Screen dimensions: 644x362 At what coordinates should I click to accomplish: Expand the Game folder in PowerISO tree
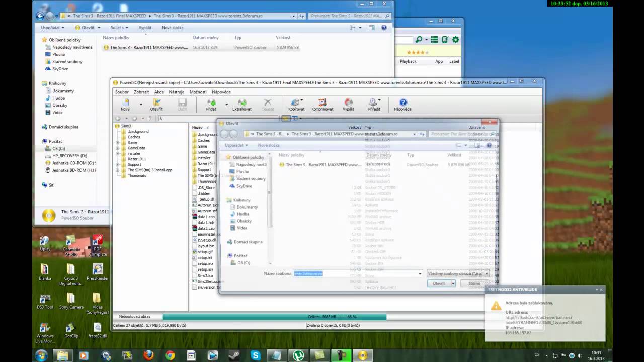click(x=117, y=142)
